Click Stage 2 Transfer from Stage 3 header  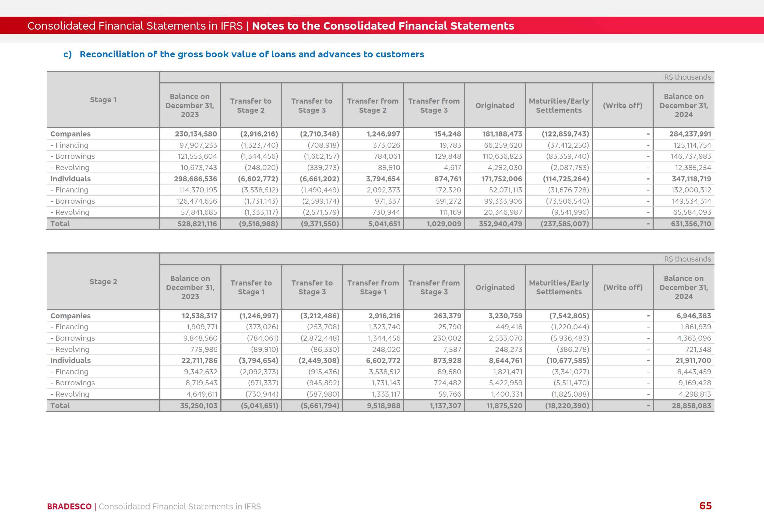tap(434, 287)
